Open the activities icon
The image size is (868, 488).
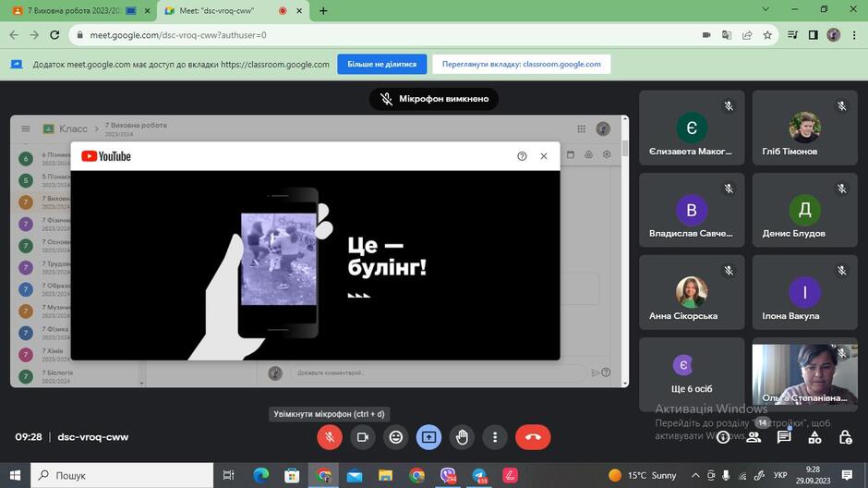coord(814,437)
